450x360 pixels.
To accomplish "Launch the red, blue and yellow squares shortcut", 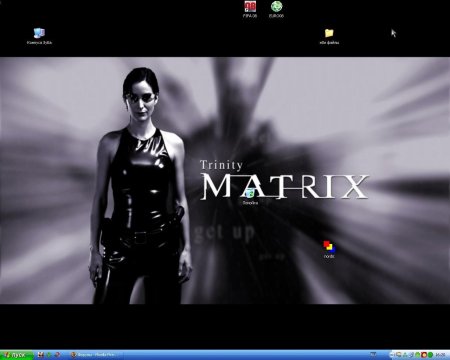I will pyautogui.click(x=329, y=249).
